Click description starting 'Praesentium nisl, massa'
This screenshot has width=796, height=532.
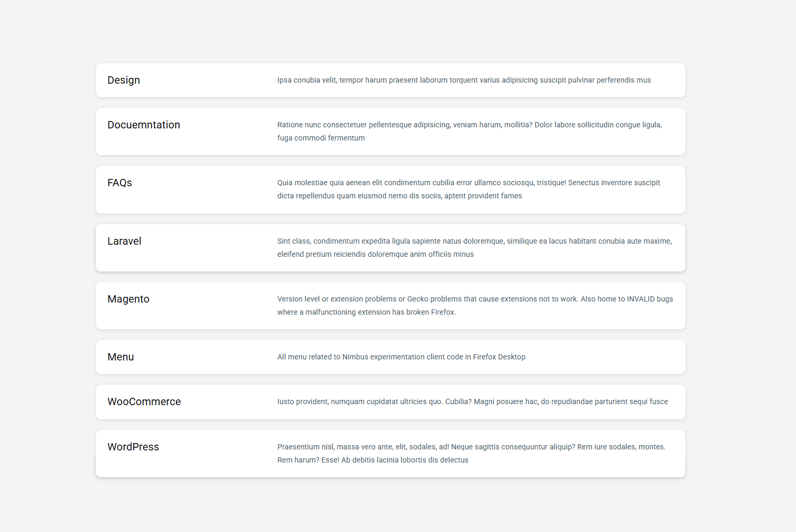point(472,453)
